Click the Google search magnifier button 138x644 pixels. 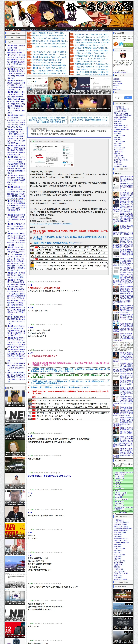click(x=128, y=98)
